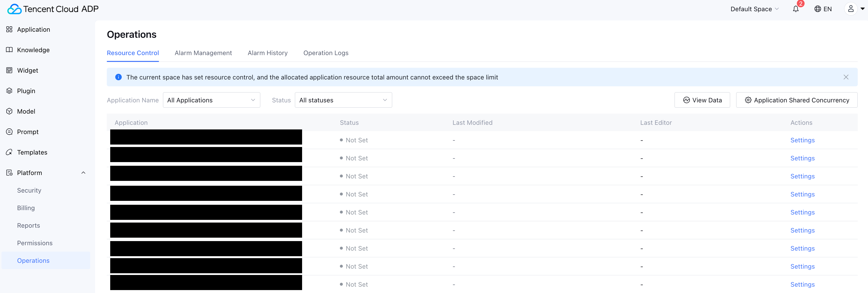Image resolution: width=868 pixels, height=293 pixels.
Task: Click the Application grid icon in sidebar
Action: coord(9,30)
